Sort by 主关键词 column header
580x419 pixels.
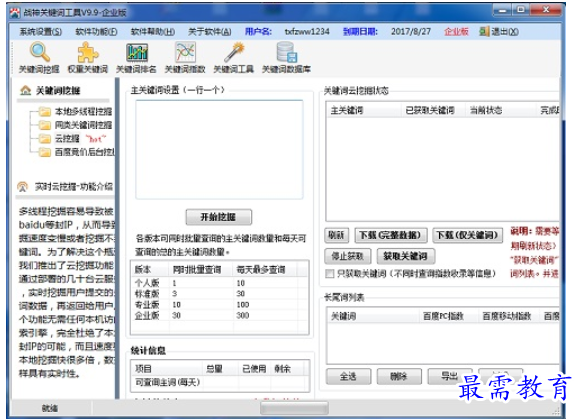pyautogui.click(x=364, y=110)
